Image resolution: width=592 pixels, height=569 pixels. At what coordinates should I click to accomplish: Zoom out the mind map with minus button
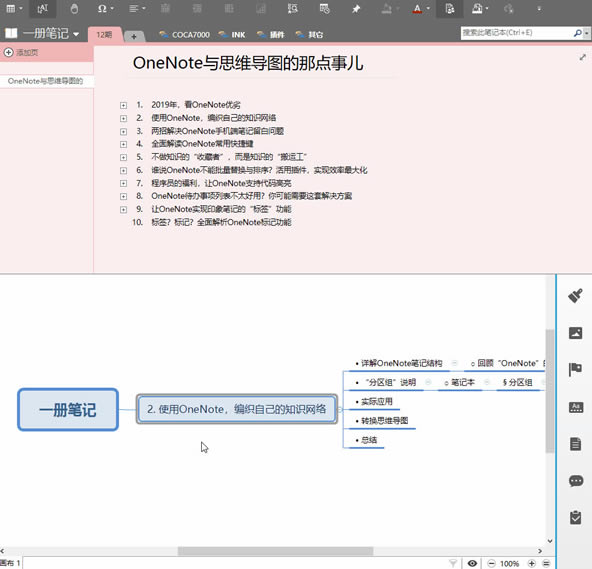(x=491, y=563)
